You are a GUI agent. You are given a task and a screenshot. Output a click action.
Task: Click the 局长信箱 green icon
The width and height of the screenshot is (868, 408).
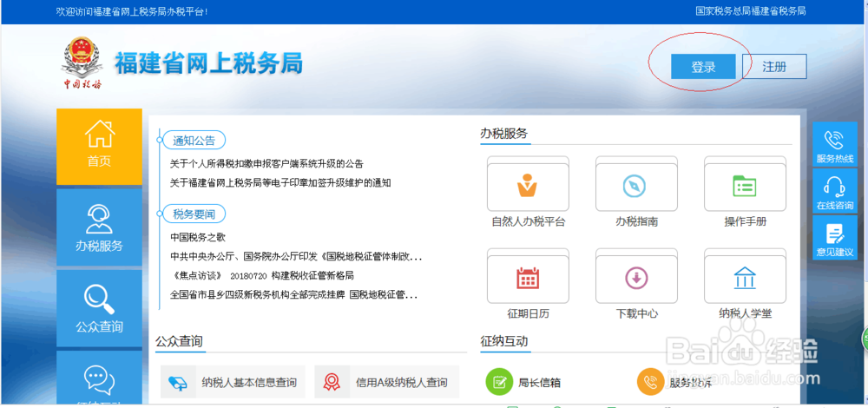point(499,381)
